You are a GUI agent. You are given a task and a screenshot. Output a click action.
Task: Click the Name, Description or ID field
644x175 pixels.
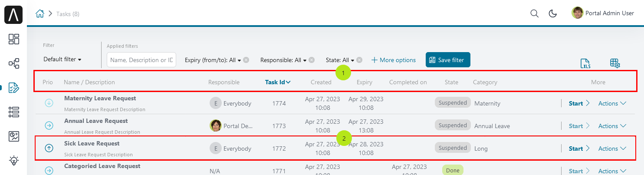click(x=141, y=60)
